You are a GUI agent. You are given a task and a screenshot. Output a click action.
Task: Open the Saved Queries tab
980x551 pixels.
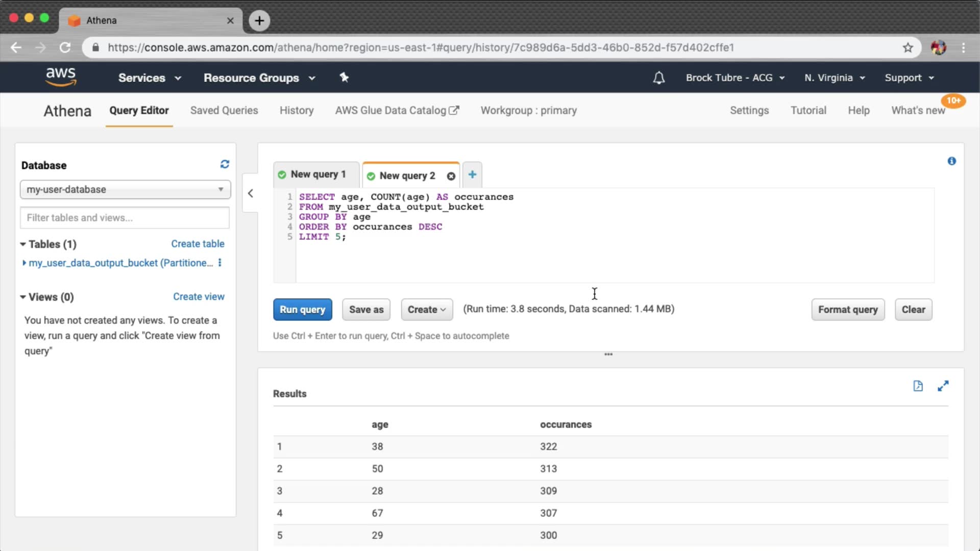(x=224, y=111)
